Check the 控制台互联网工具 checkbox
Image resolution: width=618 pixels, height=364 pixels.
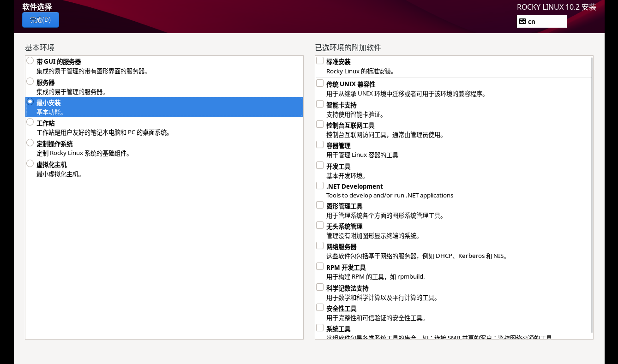click(320, 124)
